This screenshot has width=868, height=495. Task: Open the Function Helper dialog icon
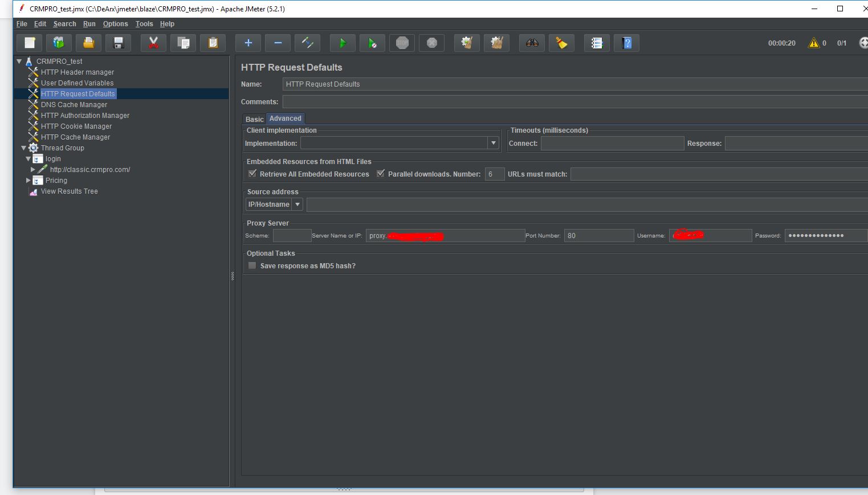pyautogui.click(x=597, y=43)
